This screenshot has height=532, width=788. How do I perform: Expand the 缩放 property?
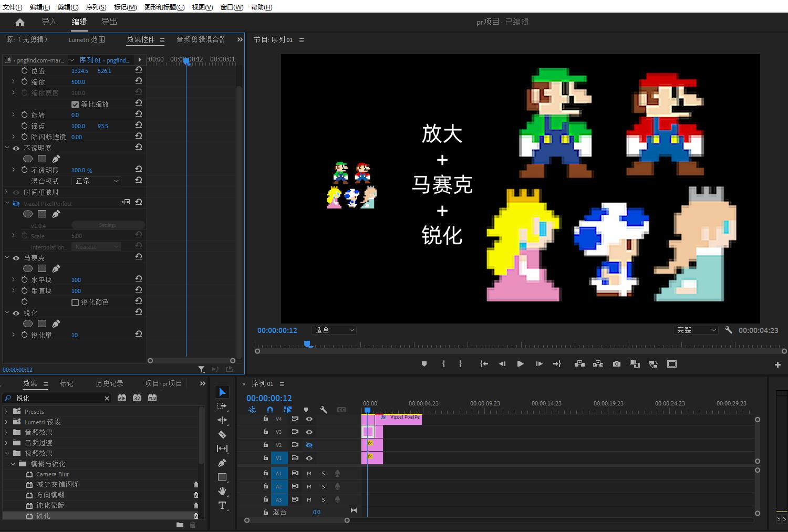(x=14, y=81)
